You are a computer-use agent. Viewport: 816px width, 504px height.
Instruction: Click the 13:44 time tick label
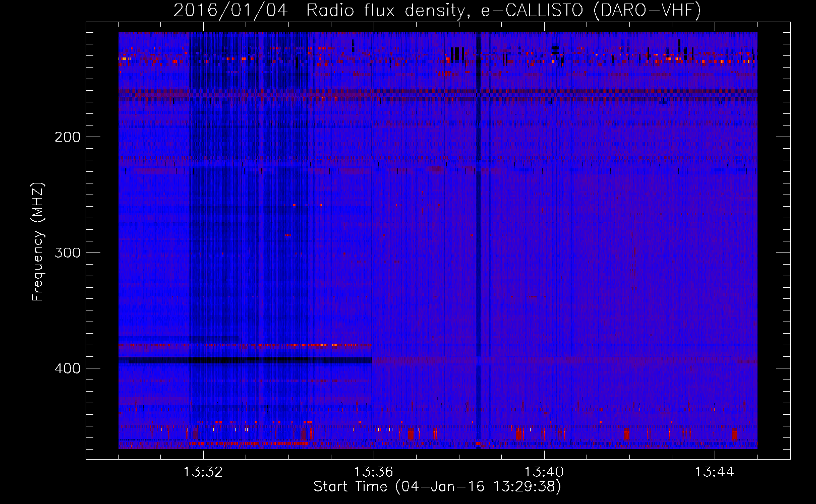[x=715, y=472]
